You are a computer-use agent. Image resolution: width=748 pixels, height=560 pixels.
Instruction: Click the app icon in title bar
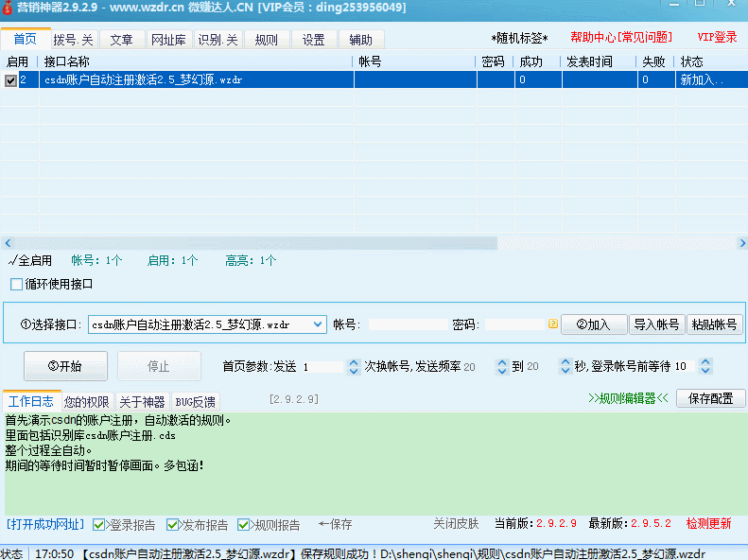pyautogui.click(x=7, y=8)
